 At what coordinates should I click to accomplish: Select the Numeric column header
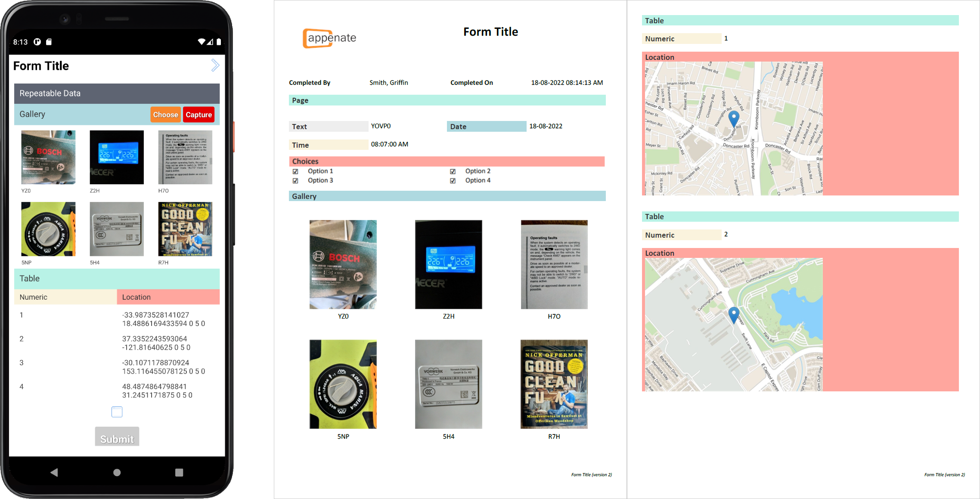click(65, 297)
